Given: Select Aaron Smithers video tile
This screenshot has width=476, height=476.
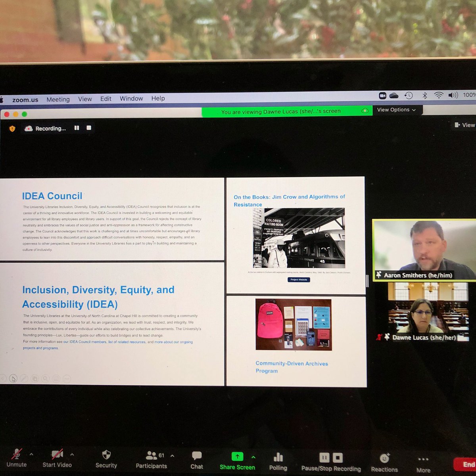Looking at the screenshot, I should pos(424,250).
